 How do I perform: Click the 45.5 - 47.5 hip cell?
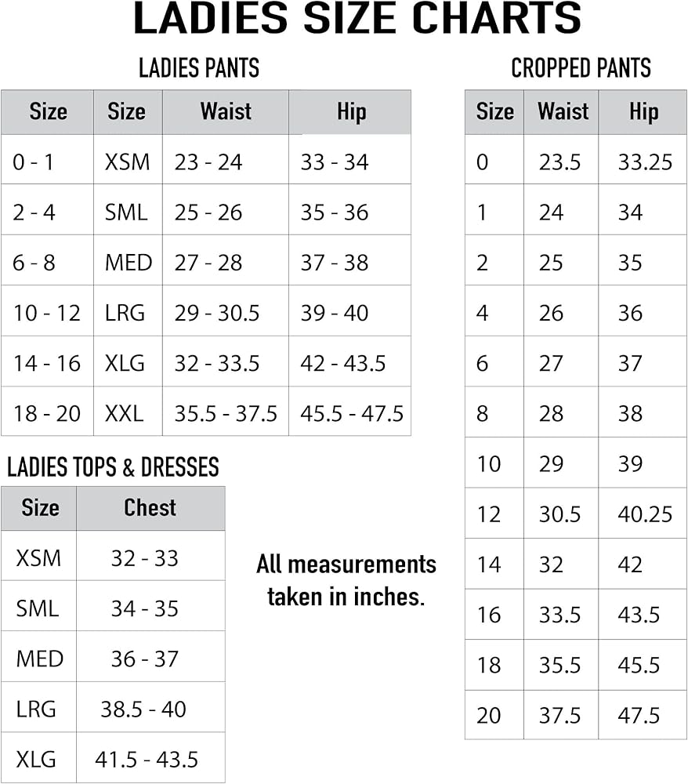point(351,413)
